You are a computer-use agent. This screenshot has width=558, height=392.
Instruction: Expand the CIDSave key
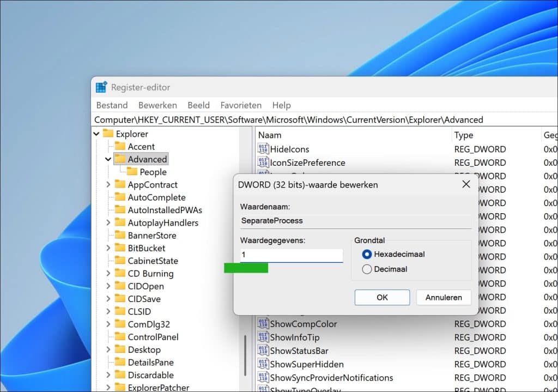tap(108, 299)
